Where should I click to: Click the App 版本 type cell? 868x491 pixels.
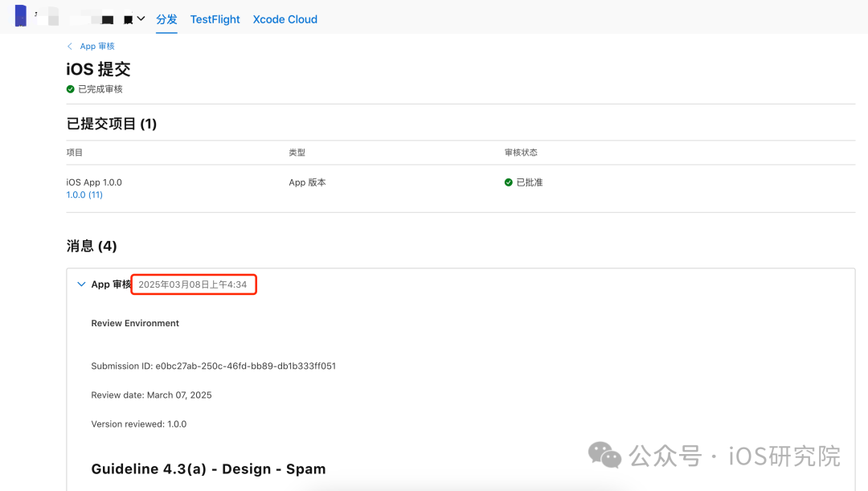pos(307,182)
